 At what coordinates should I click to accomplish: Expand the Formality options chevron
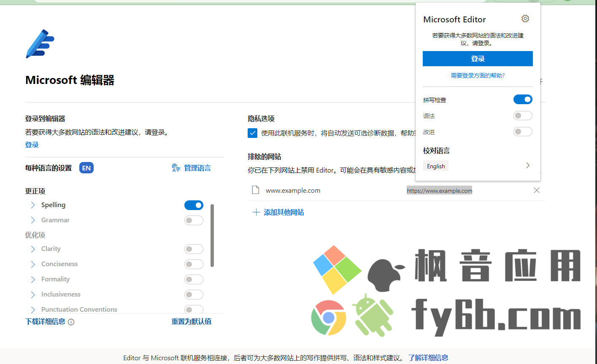click(33, 279)
